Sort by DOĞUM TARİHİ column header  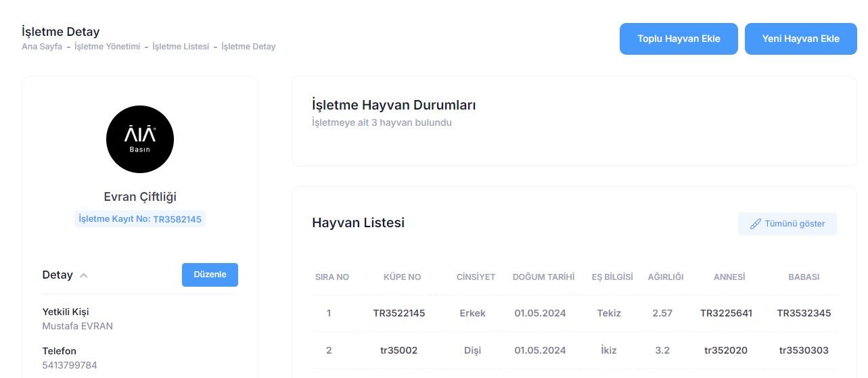(x=543, y=277)
